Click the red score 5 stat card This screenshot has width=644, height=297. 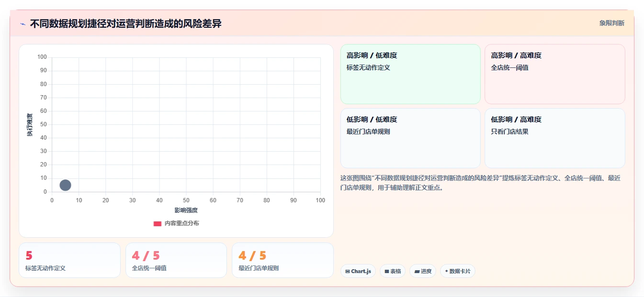click(x=69, y=260)
